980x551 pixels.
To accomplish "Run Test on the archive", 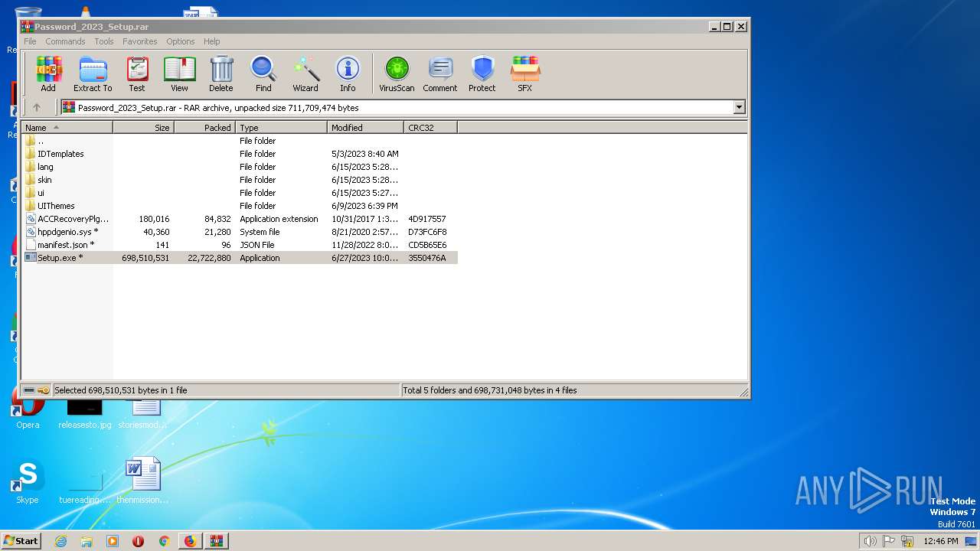I will 137,74.
